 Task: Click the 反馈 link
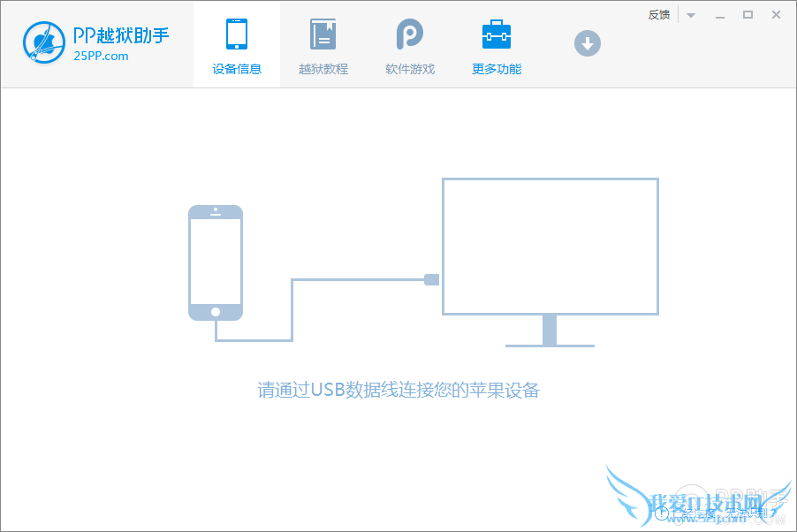point(657,14)
